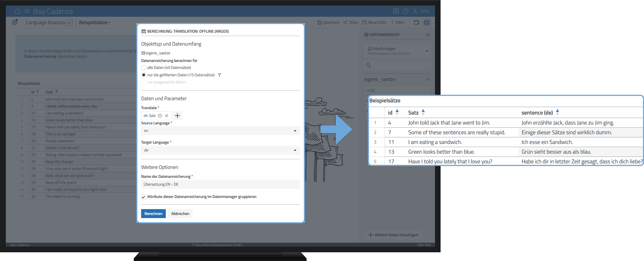
Task: Add another attribute with plus icon
Action: (x=177, y=116)
